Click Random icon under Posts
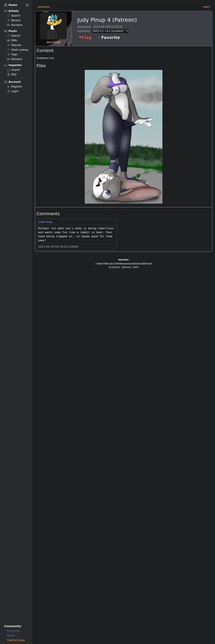215x644 pixels. [9, 59]
